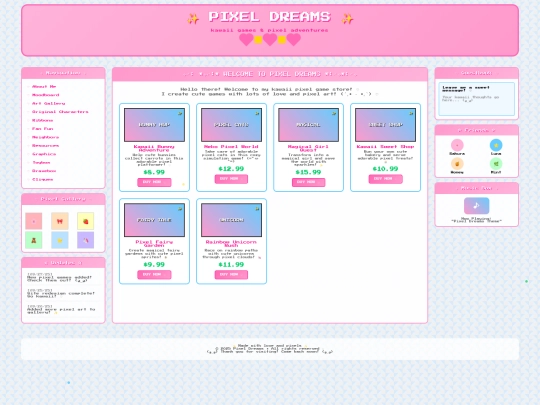Buy Kawaii Bunny Adventure for $8.99
Viewport: 540px width, 405px height.
(154, 182)
